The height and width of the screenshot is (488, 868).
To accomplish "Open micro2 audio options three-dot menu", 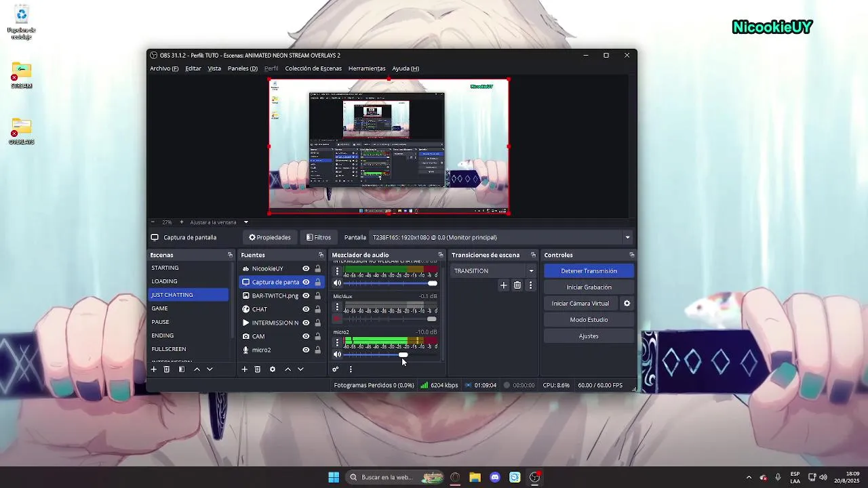I will coord(337,342).
